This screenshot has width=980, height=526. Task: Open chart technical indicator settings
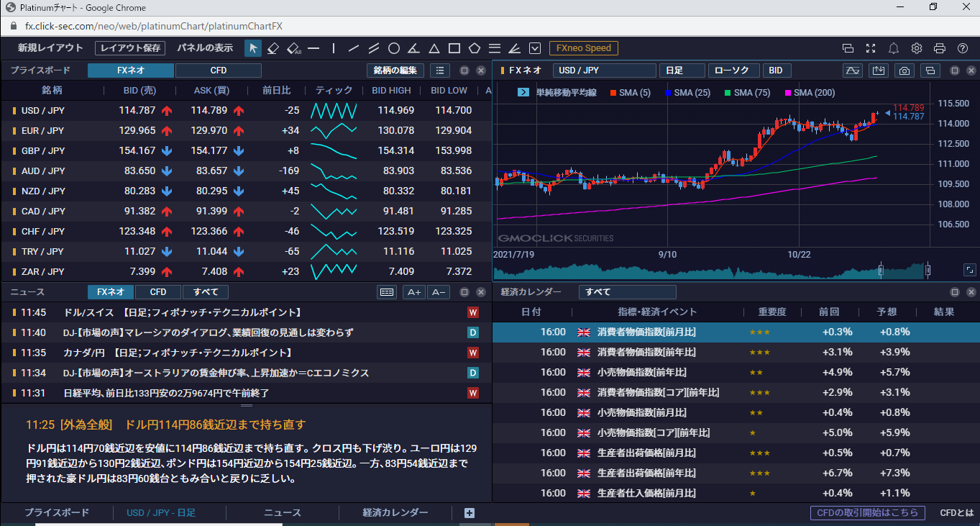click(x=853, y=71)
